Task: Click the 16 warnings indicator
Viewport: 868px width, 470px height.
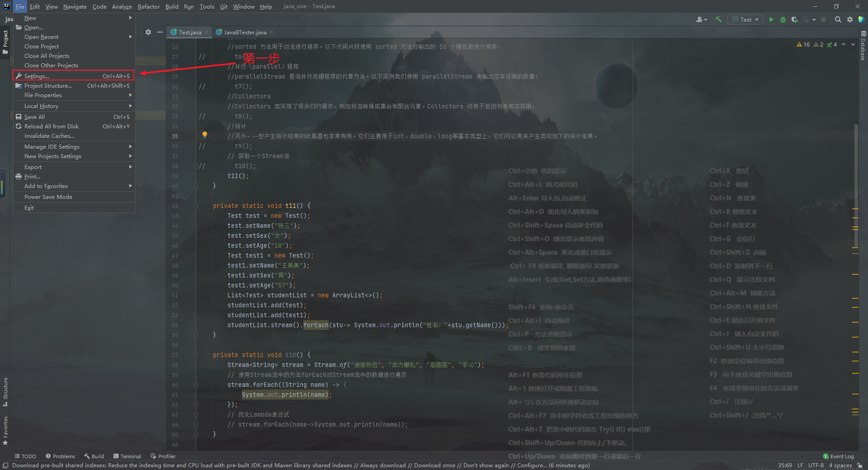Action: (803, 45)
